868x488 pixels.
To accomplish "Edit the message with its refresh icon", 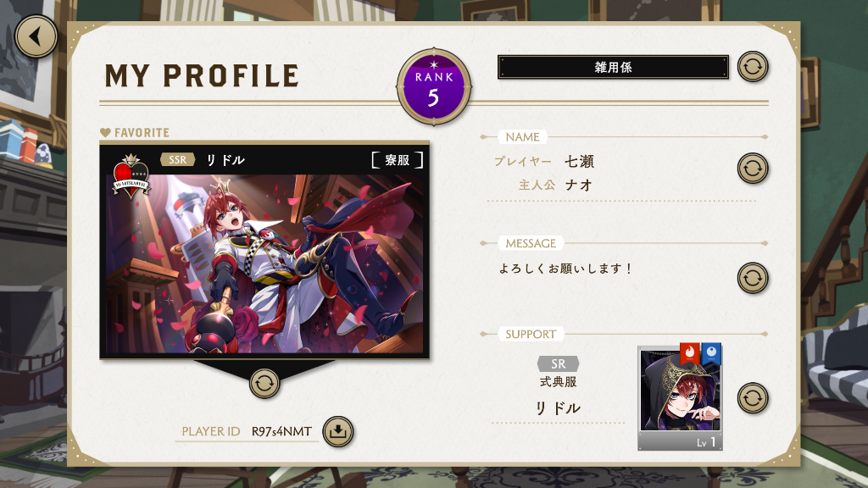I will [753, 278].
